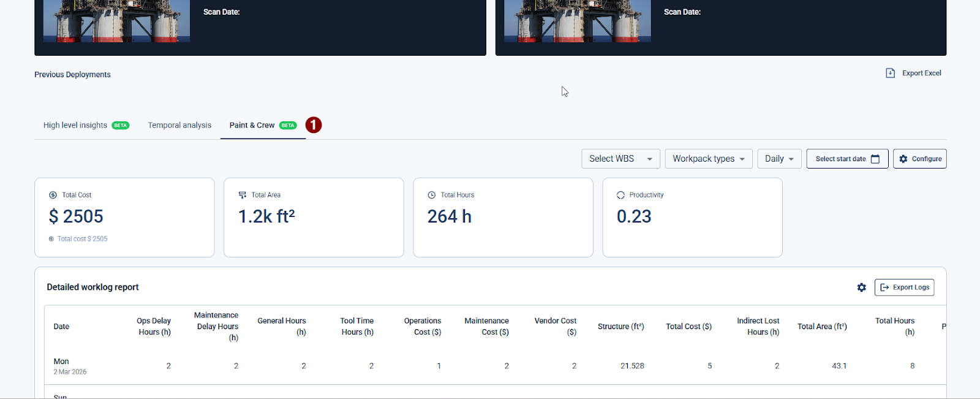Open the Workpack types dropdown
This screenshot has height=399, width=980.
tap(708, 159)
